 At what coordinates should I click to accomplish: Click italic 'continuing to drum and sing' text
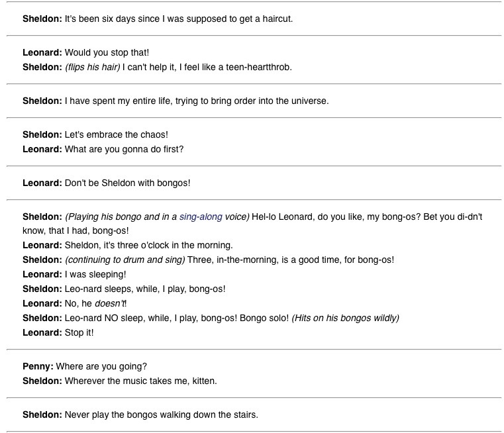pyautogui.click(x=125, y=260)
